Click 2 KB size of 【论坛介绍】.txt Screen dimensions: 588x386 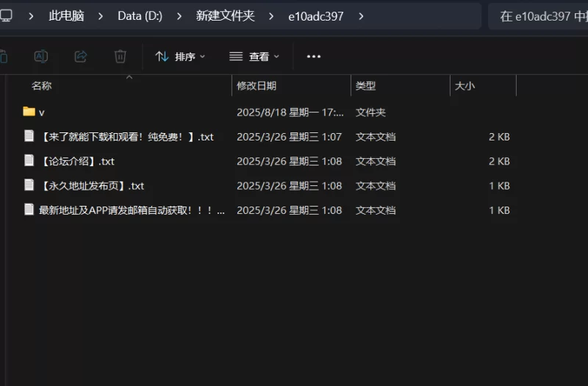(x=499, y=161)
